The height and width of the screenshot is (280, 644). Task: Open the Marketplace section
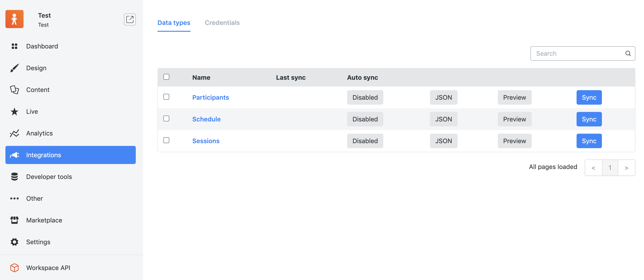(44, 220)
